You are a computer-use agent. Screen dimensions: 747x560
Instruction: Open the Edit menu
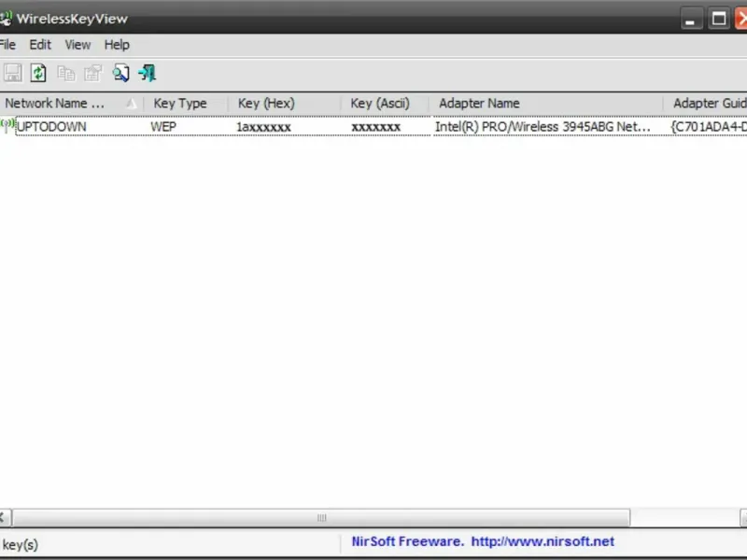(x=40, y=45)
